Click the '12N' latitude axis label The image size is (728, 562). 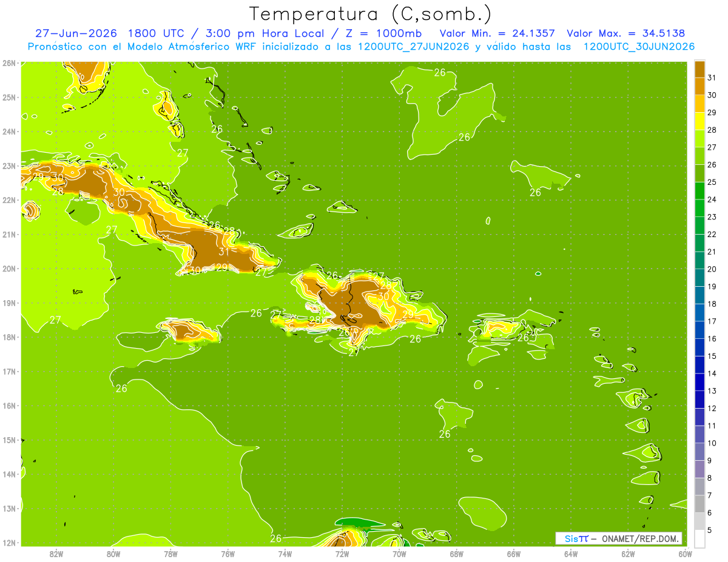(x=8, y=543)
